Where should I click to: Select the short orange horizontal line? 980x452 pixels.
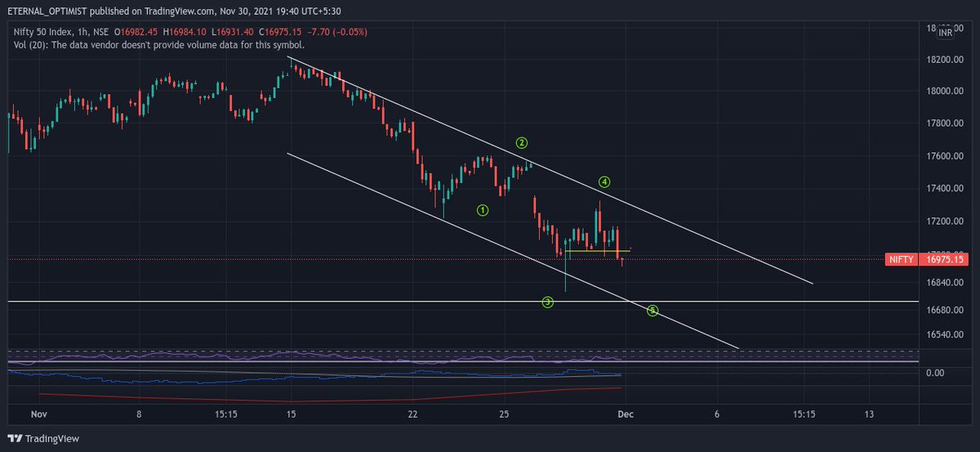coord(597,251)
